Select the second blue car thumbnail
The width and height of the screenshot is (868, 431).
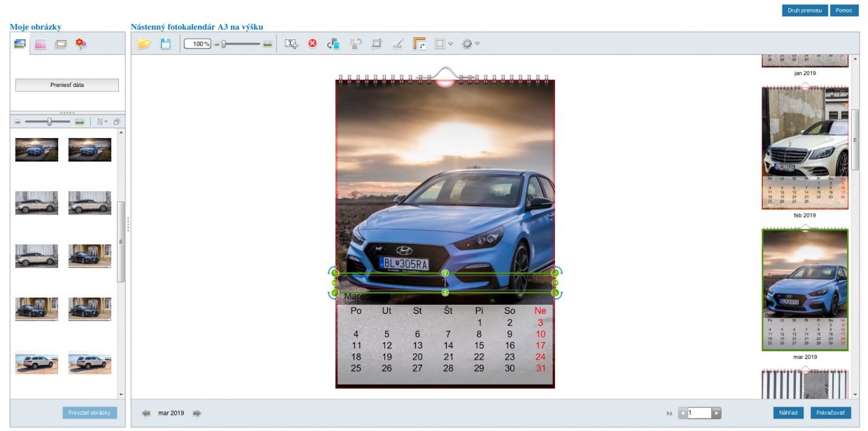[90, 150]
